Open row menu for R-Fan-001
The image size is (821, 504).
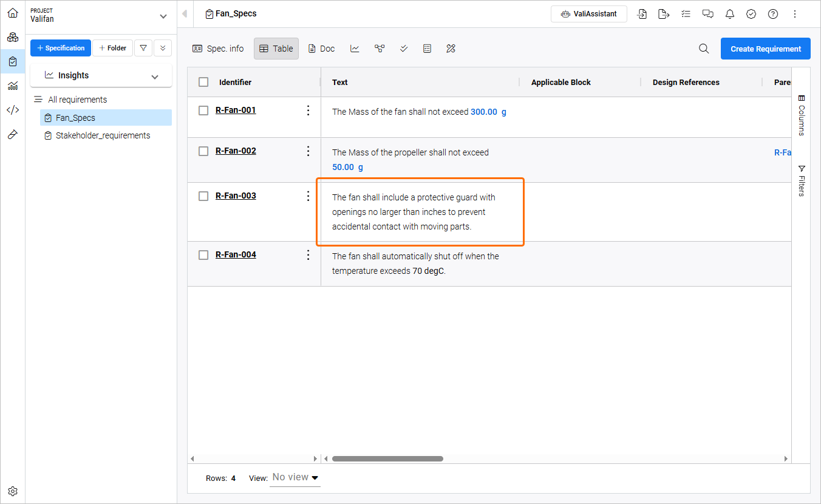[x=308, y=110]
